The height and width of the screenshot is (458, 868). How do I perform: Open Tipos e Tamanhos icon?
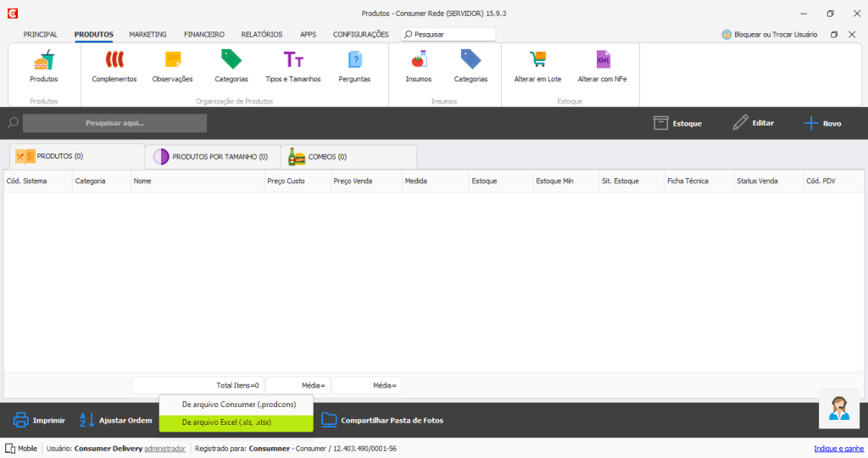pyautogui.click(x=293, y=61)
